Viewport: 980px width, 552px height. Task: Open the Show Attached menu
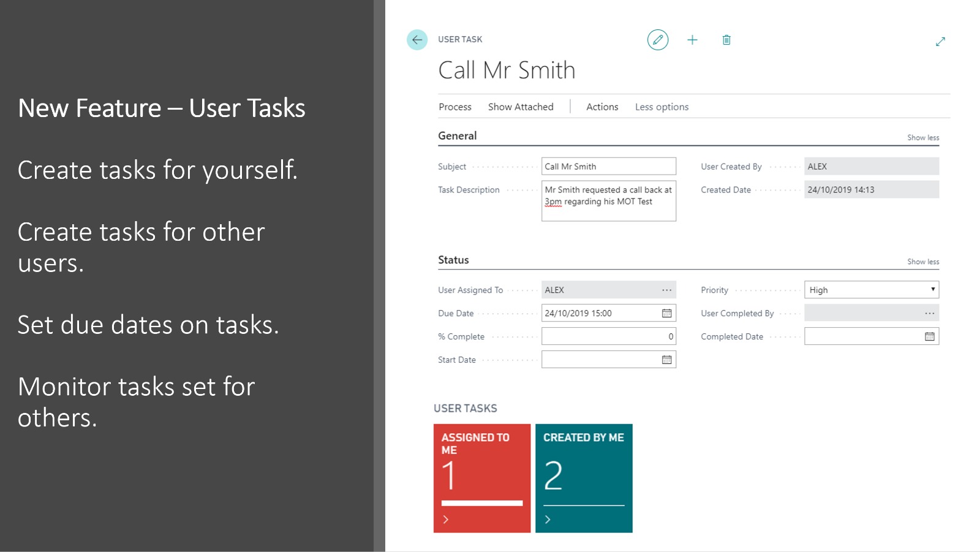pos(521,107)
